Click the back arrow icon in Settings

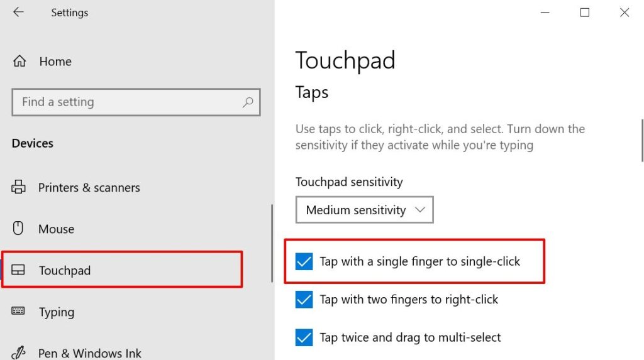click(18, 13)
